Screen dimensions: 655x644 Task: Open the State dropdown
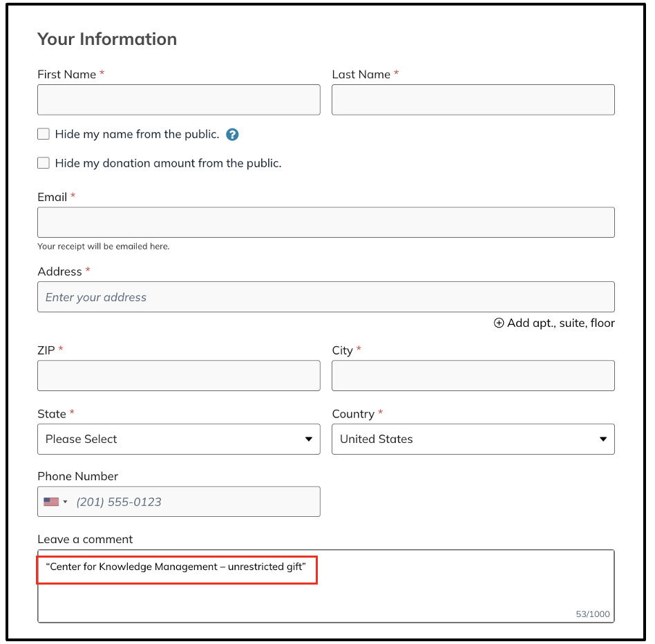[179, 439]
